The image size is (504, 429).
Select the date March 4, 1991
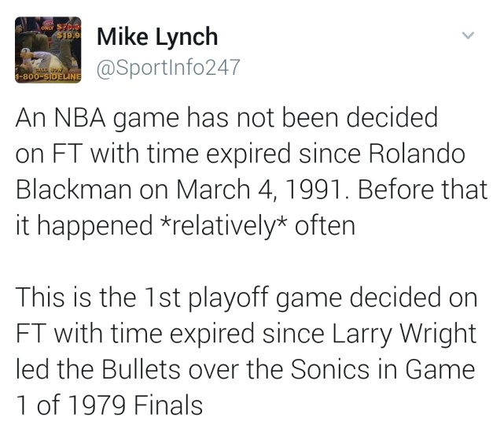coord(263,189)
